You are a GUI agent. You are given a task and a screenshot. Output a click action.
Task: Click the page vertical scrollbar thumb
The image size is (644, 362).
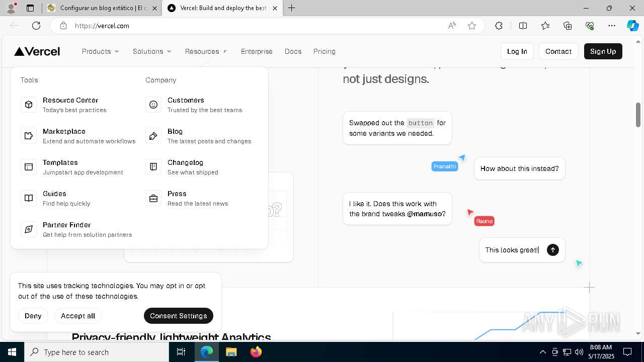tap(638, 115)
